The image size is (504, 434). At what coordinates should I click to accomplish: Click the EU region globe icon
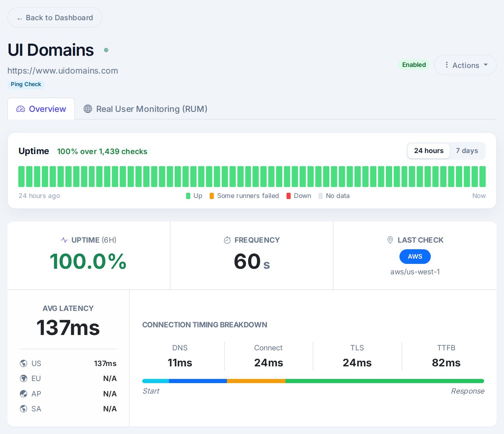click(x=23, y=379)
